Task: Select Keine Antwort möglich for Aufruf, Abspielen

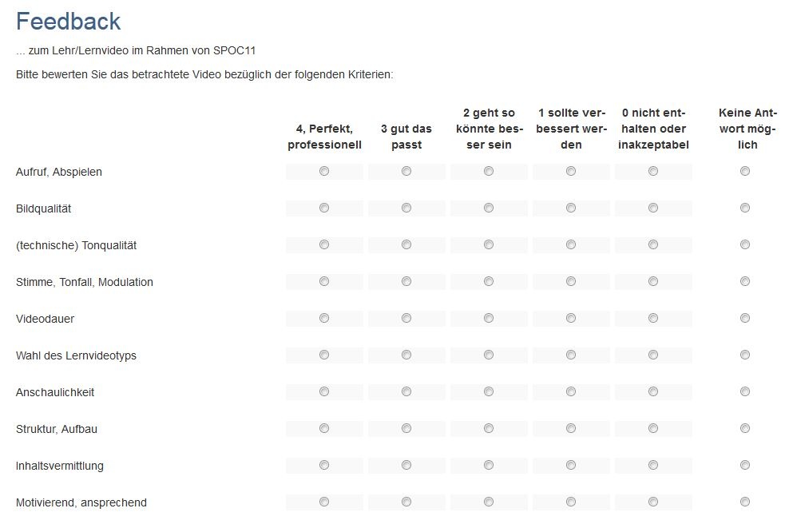Action: pos(745,171)
